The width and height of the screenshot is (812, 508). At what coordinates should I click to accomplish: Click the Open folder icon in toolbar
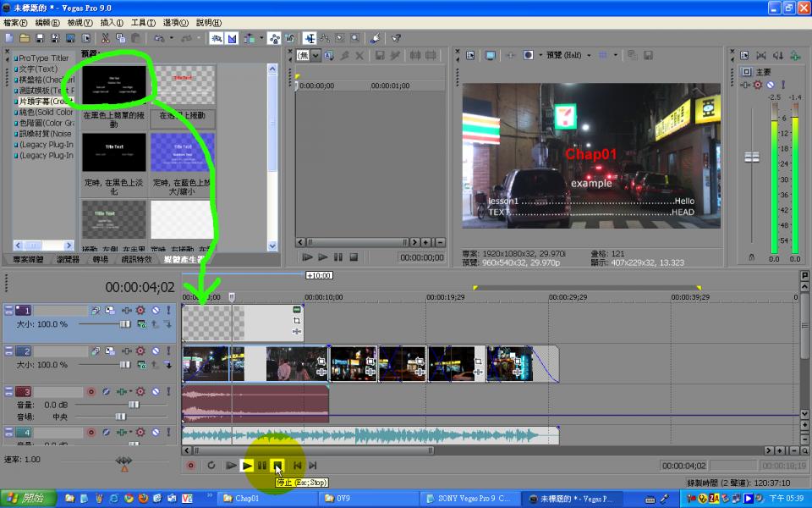[x=25, y=38]
